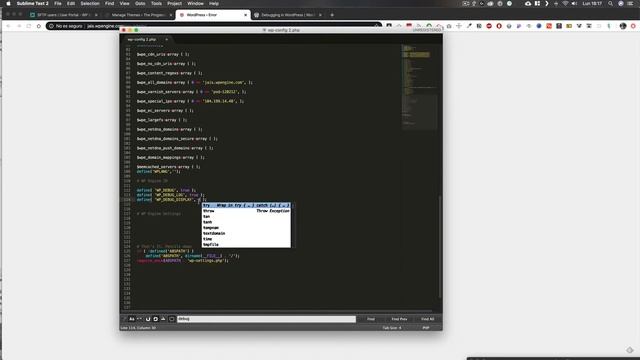Switch to Manage Themes browser tab
The width and height of the screenshot is (640, 360).
pos(139,15)
